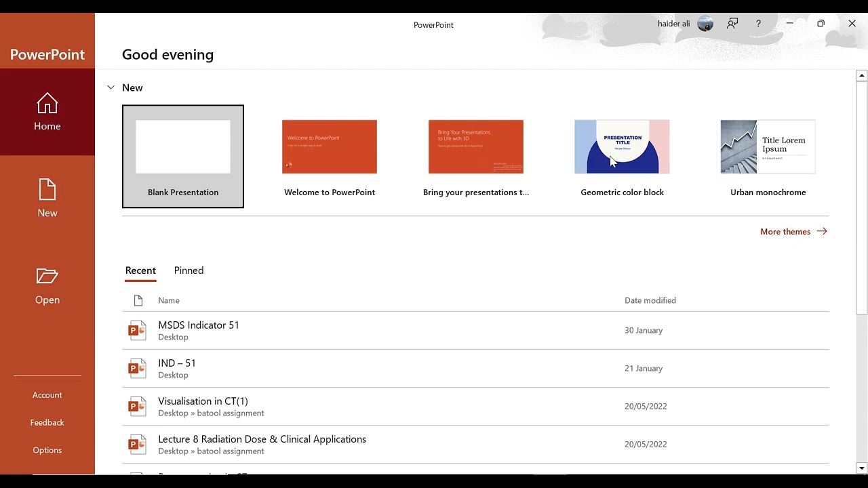Open IND – 51 presentation
This screenshot has width=868, height=488.
(475, 368)
